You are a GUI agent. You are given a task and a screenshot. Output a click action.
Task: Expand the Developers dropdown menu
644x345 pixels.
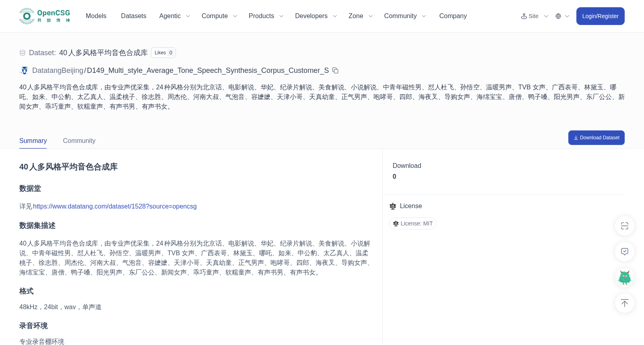[316, 16]
